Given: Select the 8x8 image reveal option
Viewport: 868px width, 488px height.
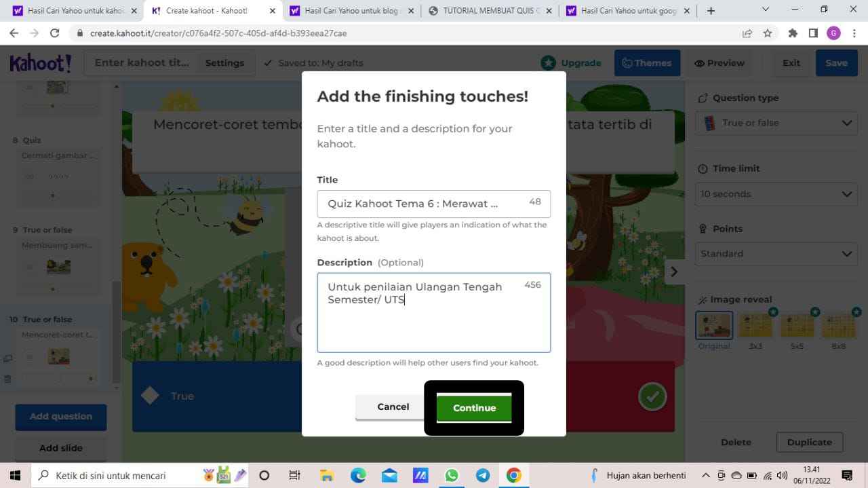Looking at the screenshot, I should coord(839,325).
